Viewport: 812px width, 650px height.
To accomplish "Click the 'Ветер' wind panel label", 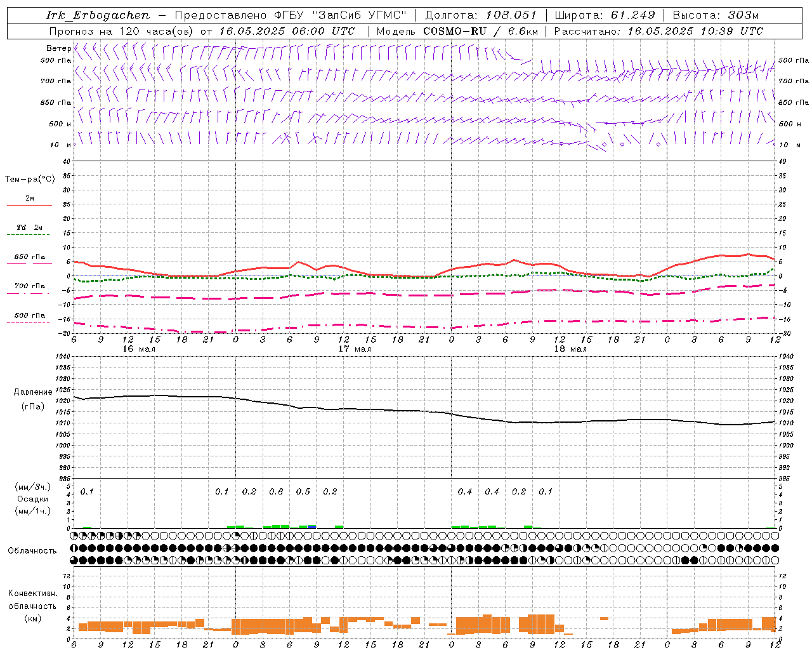I will [x=58, y=48].
